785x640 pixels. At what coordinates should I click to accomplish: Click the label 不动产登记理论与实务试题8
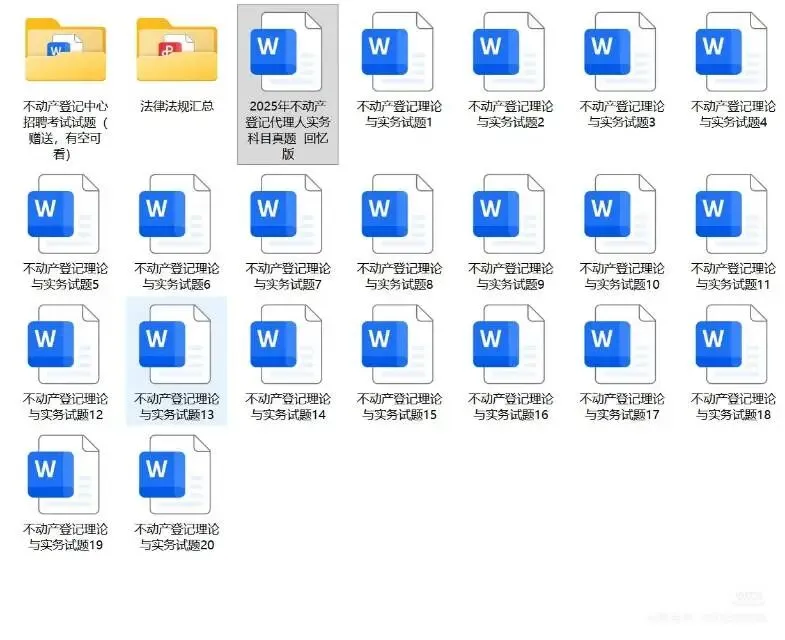click(399, 276)
